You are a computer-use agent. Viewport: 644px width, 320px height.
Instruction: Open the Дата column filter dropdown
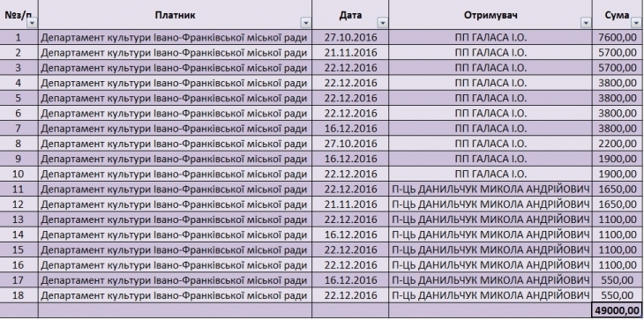pyautogui.click(x=382, y=23)
